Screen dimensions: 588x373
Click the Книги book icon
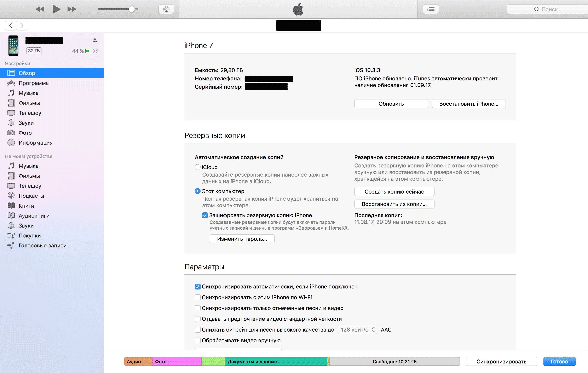11,206
